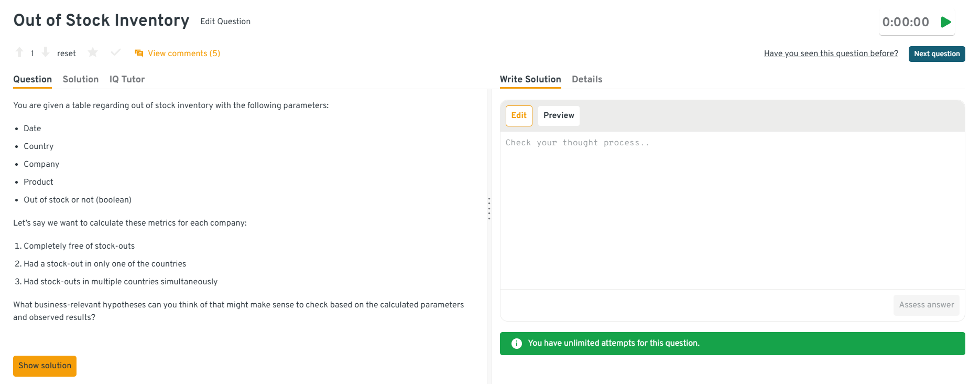Screen dimensions: 980x384
Task: Start the timer with the green play button
Action: (x=945, y=22)
